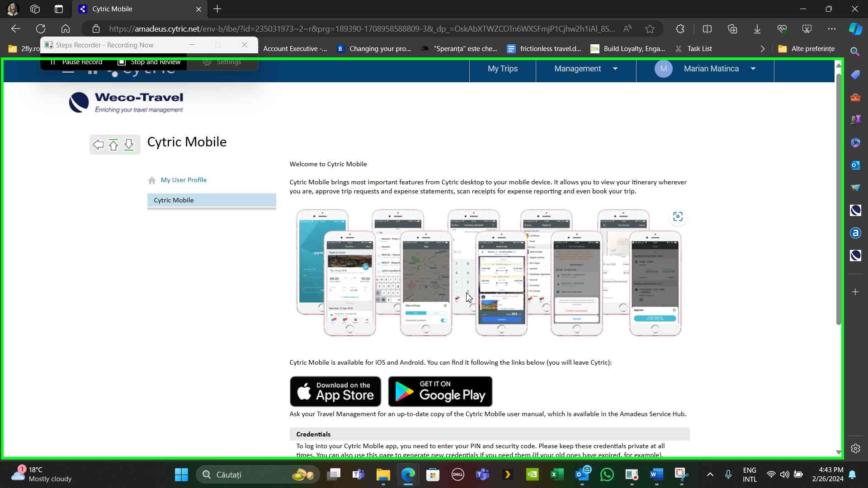Reload the page with the refresh icon
Viewport: 868px width, 488px height.
(x=41, y=29)
